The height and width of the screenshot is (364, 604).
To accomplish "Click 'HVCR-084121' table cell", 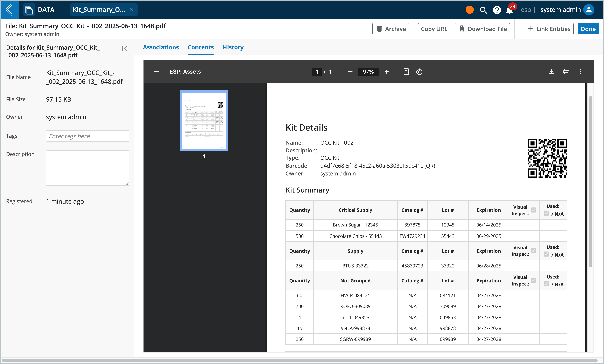I will point(355,295).
